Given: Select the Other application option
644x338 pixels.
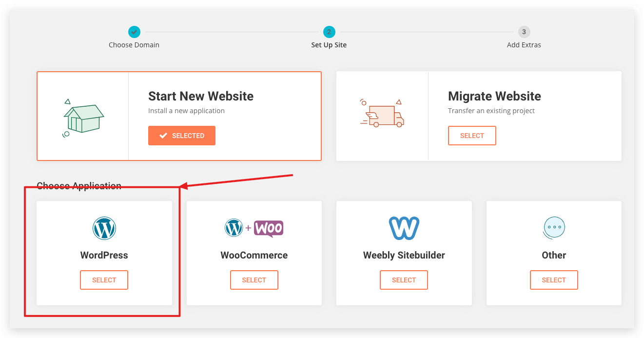Looking at the screenshot, I should [x=553, y=279].
